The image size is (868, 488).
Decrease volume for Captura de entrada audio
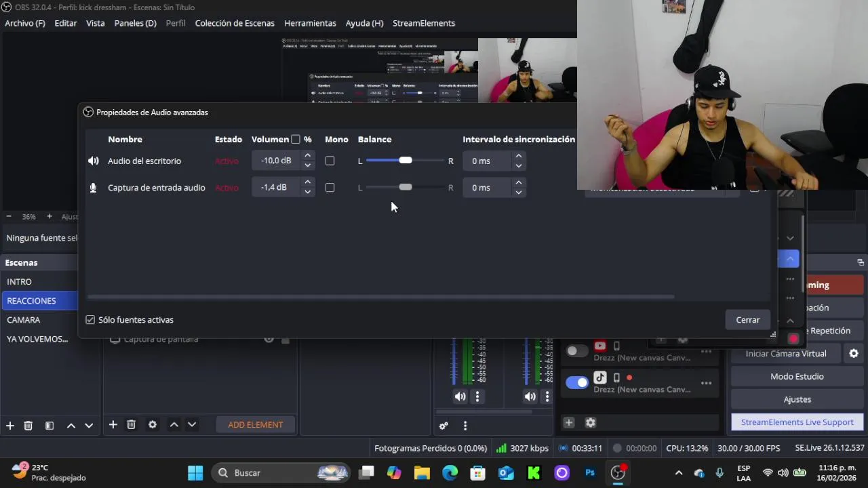[x=308, y=192]
